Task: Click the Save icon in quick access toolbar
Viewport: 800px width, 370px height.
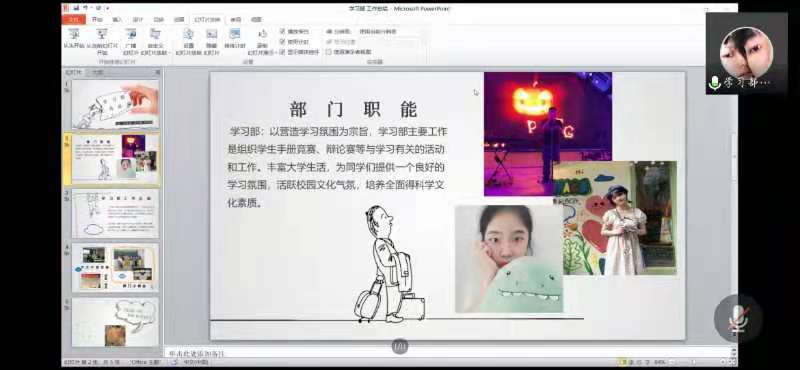Action: [x=76, y=8]
